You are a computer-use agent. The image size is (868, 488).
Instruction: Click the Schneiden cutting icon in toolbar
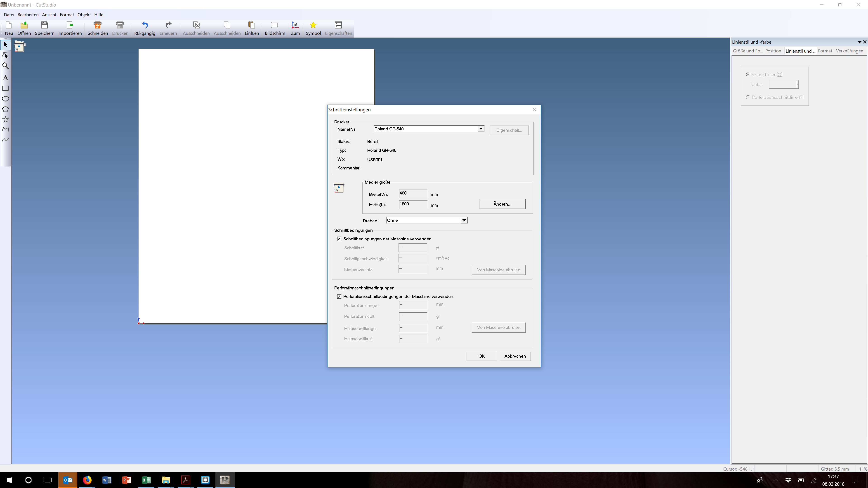(98, 25)
